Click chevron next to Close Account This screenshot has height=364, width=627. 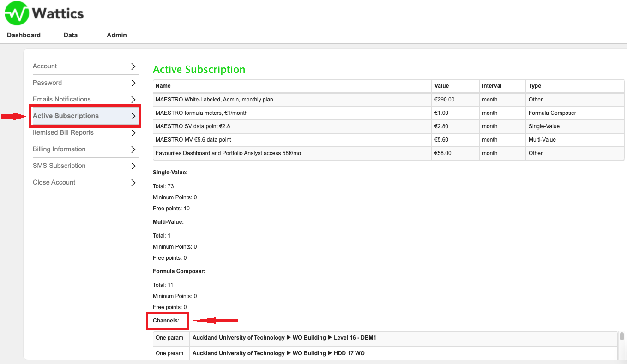pos(133,183)
